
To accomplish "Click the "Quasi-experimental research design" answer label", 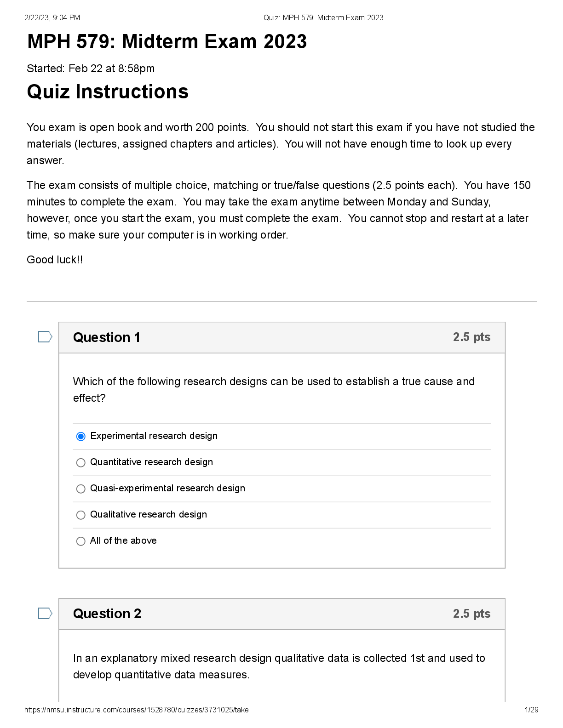I will [x=167, y=488].
